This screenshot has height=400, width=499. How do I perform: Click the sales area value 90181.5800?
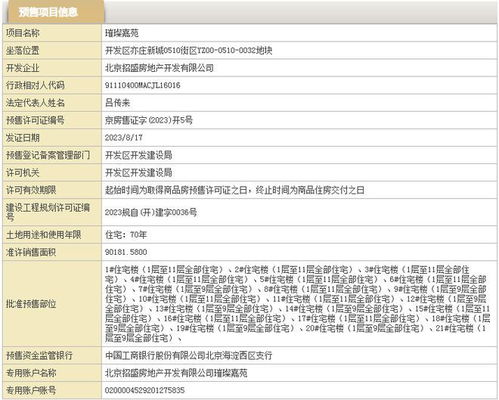(126, 252)
